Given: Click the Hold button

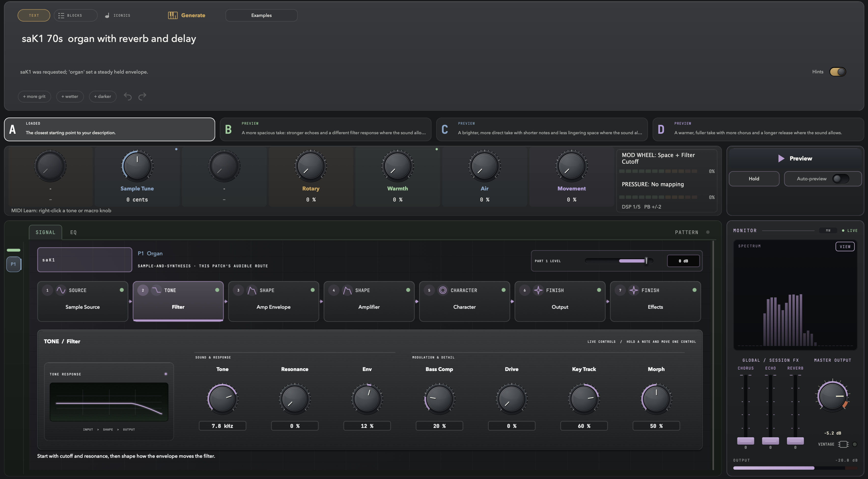Looking at the screenshot, I should click(x=754, y=179).
